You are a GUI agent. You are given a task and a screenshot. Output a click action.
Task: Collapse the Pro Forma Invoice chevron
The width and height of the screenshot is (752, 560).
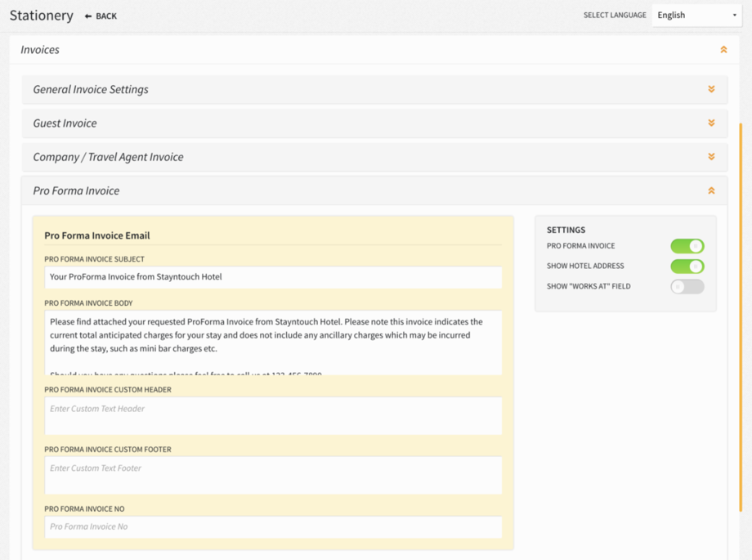tap(711, 190)
